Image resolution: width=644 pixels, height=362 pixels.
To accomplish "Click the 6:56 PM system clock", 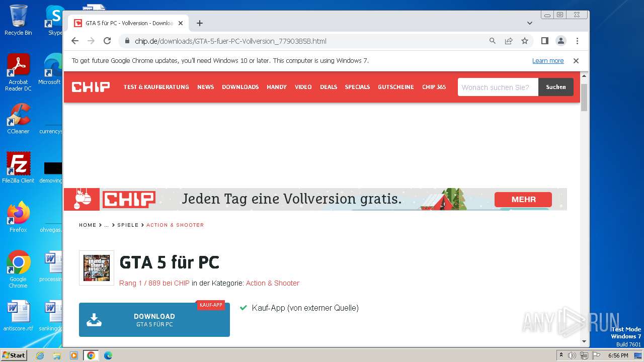I will pos(618,355).
